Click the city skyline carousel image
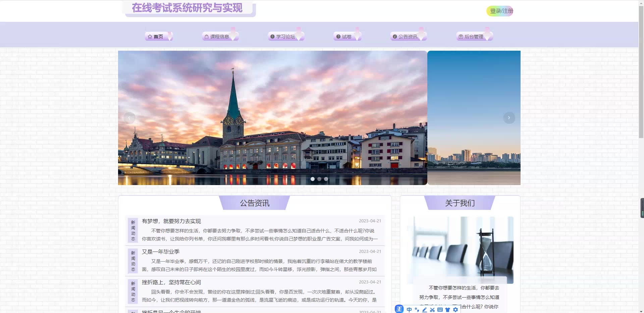This screenshot has height=313, width=644. coord(474,118)
